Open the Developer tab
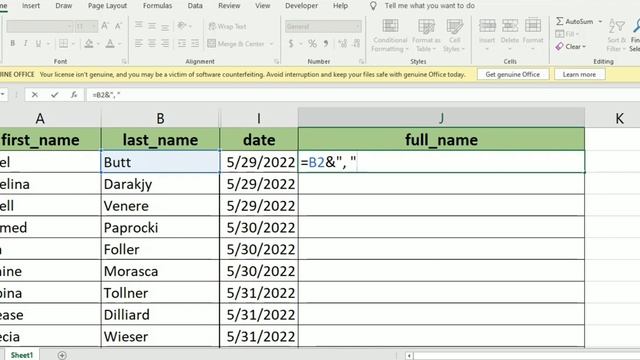The width and height of the screenshot is (640, 360). pos(302,6)
